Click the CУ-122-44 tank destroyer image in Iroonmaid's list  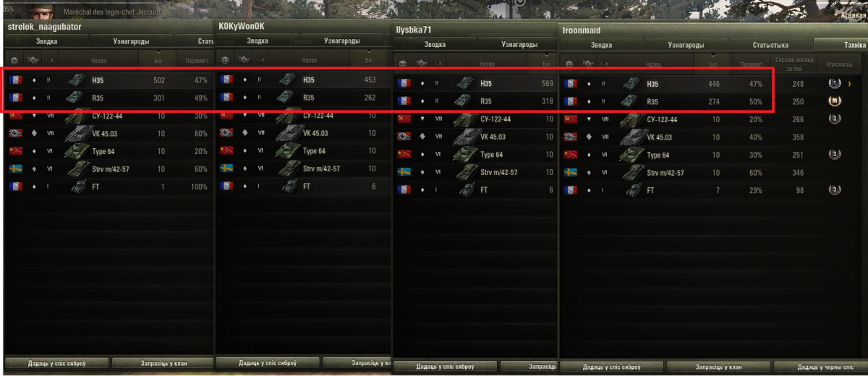pyautogui.click(x=632, y=119)
